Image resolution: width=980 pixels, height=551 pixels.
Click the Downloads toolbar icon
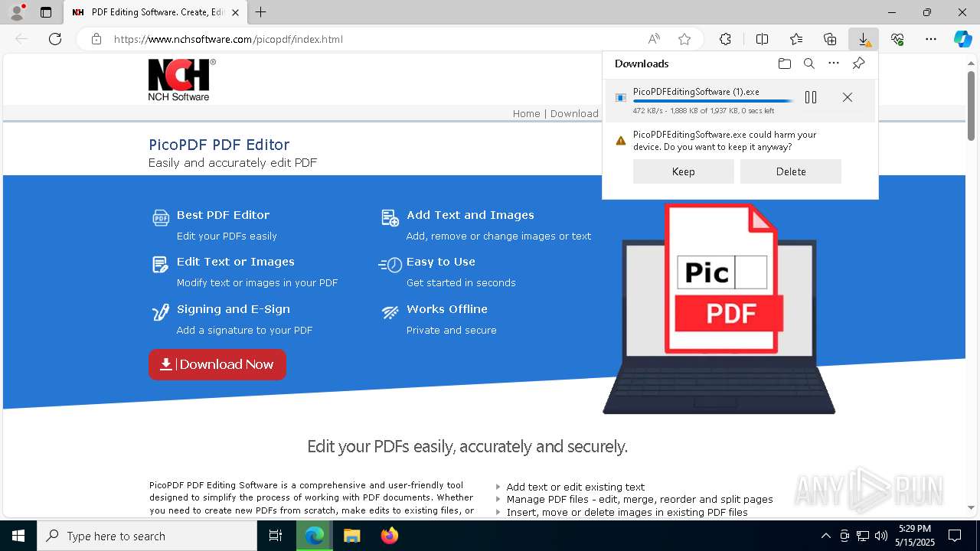(864, 39)
